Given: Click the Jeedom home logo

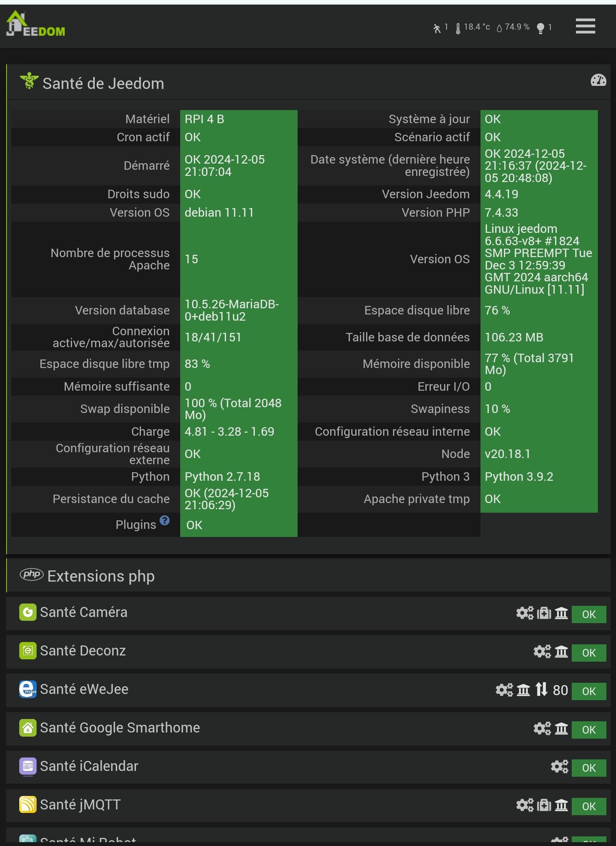Looking at the screenshot, I should (35, 24).
